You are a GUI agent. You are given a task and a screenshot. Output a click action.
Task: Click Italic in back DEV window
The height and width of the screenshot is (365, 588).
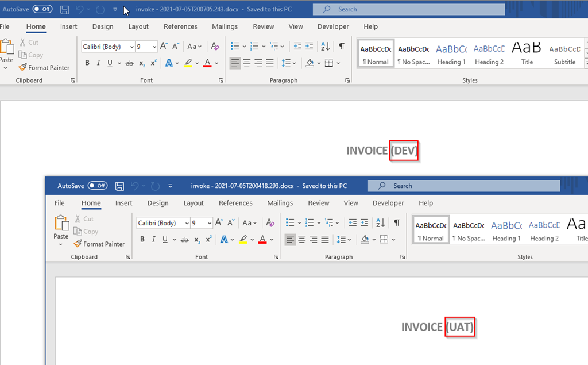coord(98,63)
